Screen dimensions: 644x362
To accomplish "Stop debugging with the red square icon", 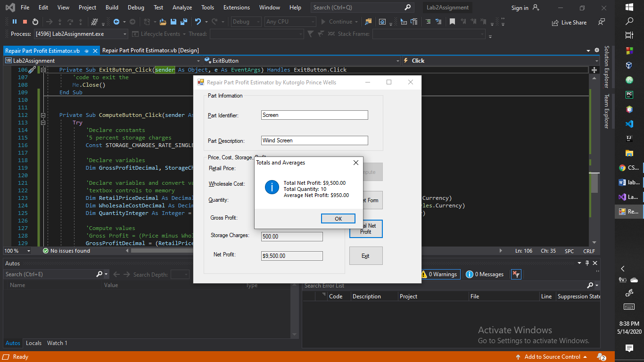I will point(25,22).
